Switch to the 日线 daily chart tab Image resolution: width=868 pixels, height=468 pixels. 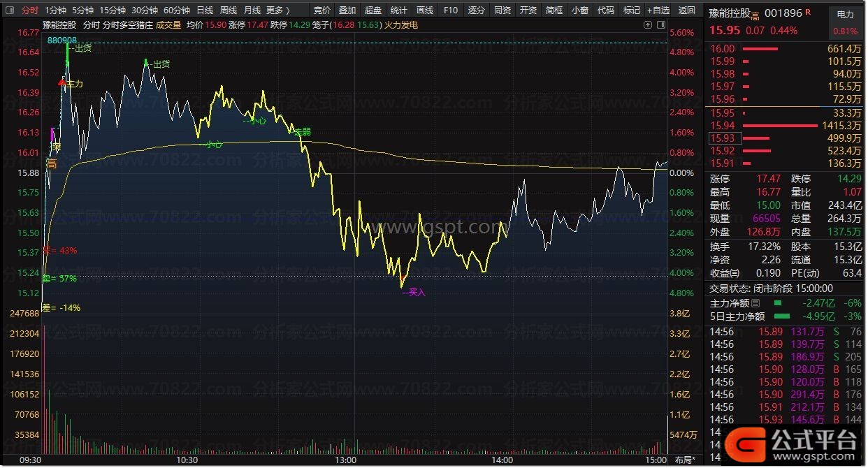click(205, 10)
